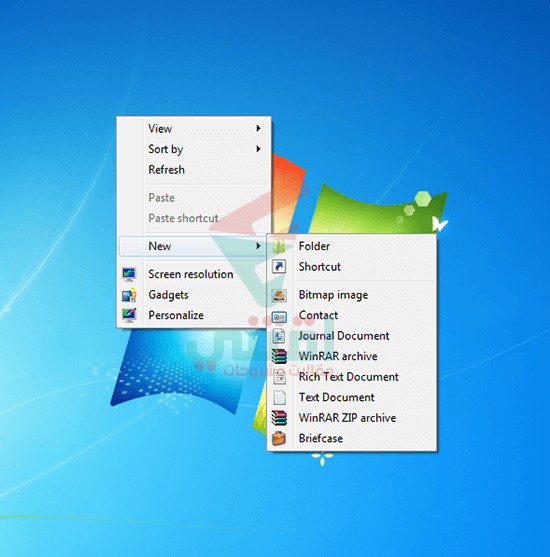Choose the disabled Paste shortcut entry

coord(194,218)
